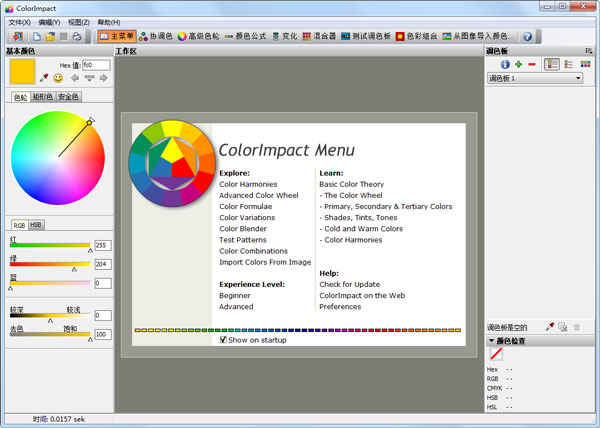Click on the 去色/饱和 saturation slider
Image resolution: width=600 pixels, height=428 pixels.
click(50, 334)
